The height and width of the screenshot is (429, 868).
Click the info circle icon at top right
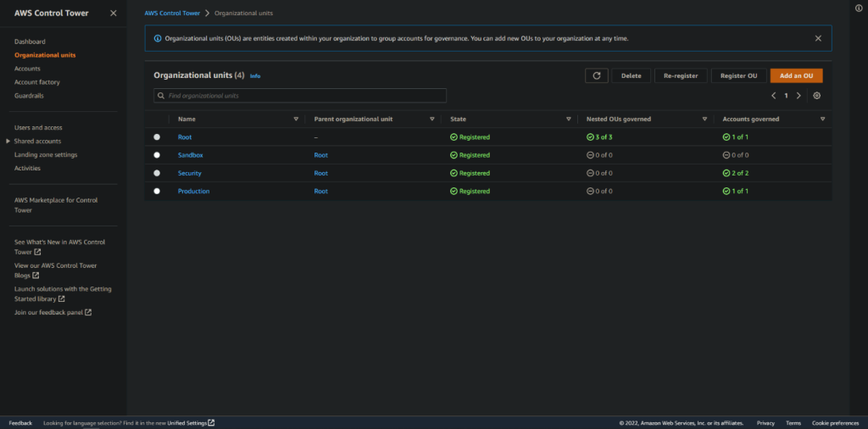(x=859, y=8)
